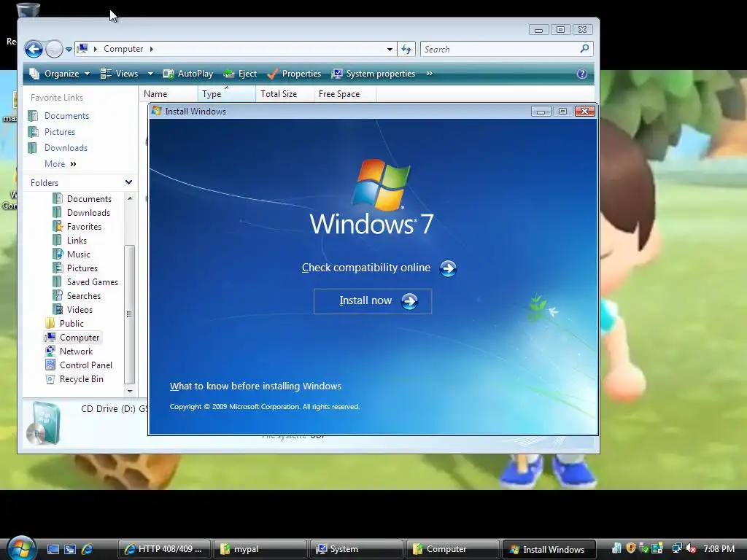Switch to mypal taskbar button

[260, 549]
